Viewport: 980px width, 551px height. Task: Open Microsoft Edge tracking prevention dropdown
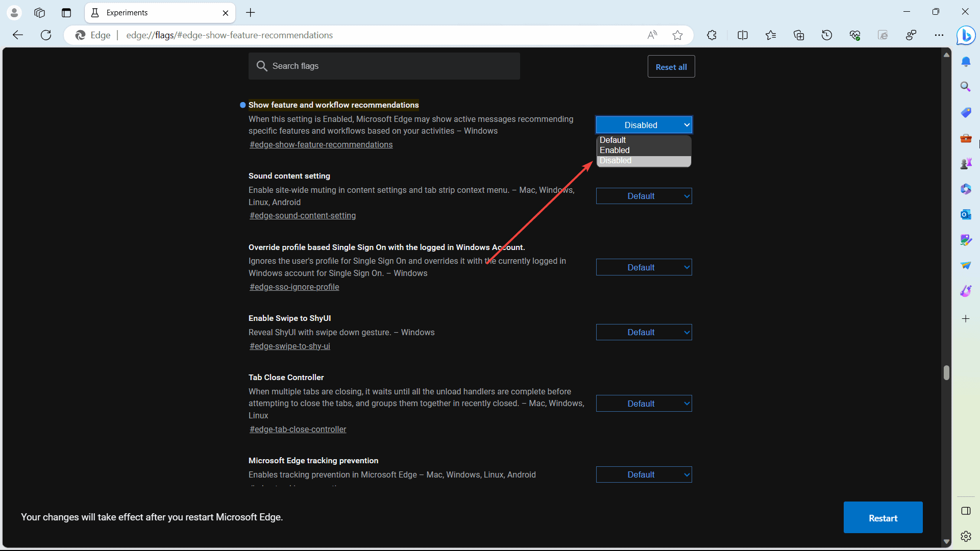point(644,474)
